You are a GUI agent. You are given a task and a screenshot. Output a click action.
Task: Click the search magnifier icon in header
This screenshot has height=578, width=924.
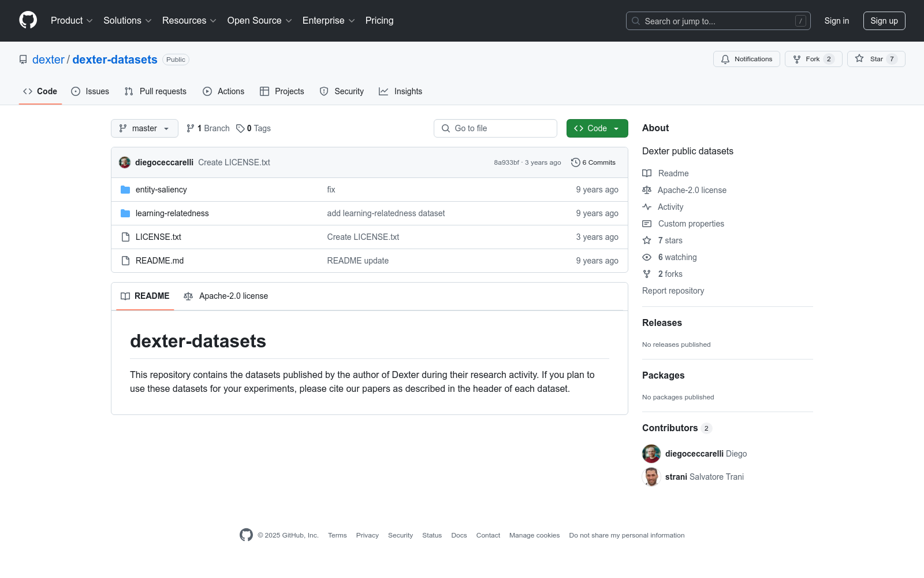[x=636, y=21]
